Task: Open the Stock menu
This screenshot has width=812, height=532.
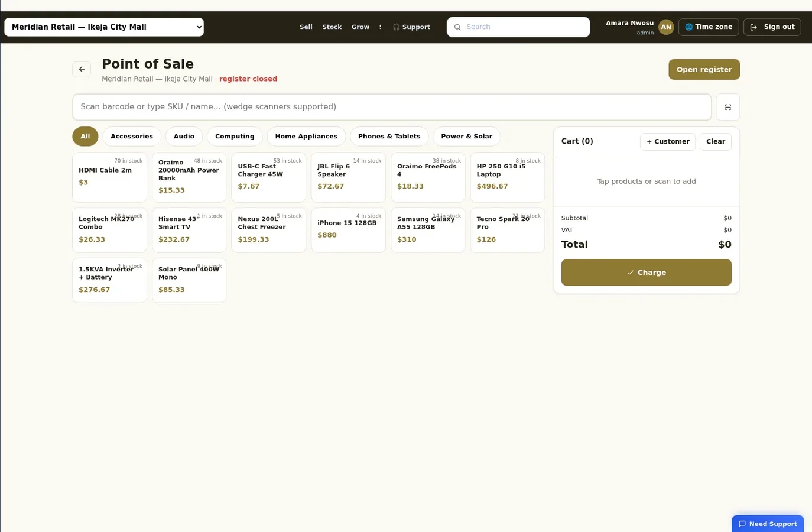Action: pos(332,27)
